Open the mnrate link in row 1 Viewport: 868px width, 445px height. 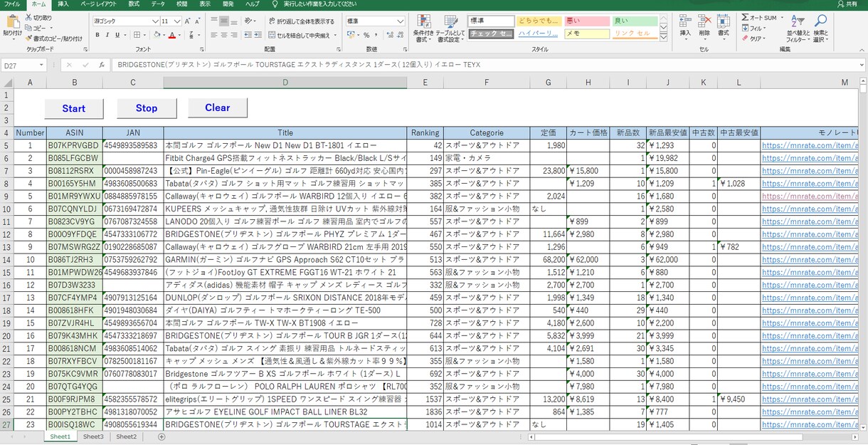click(810, 145)
